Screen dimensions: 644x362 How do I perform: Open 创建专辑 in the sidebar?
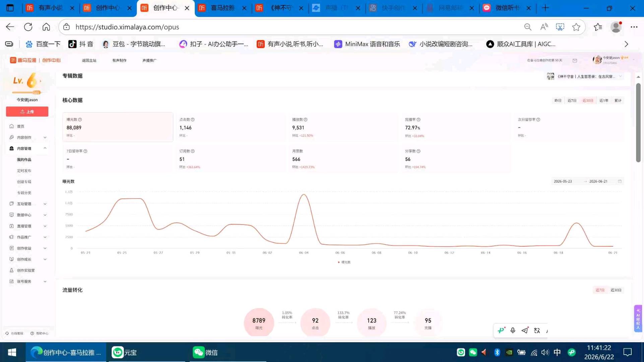(24, 182)
